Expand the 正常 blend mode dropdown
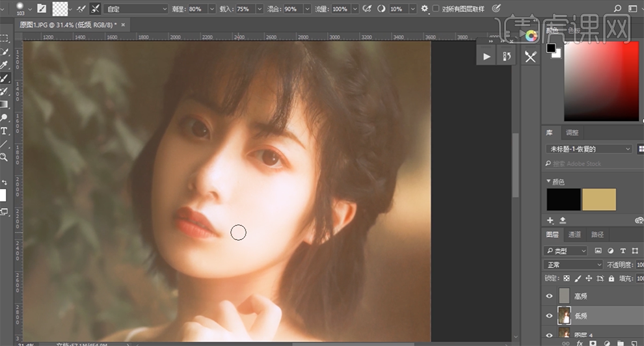 (574, 265)
